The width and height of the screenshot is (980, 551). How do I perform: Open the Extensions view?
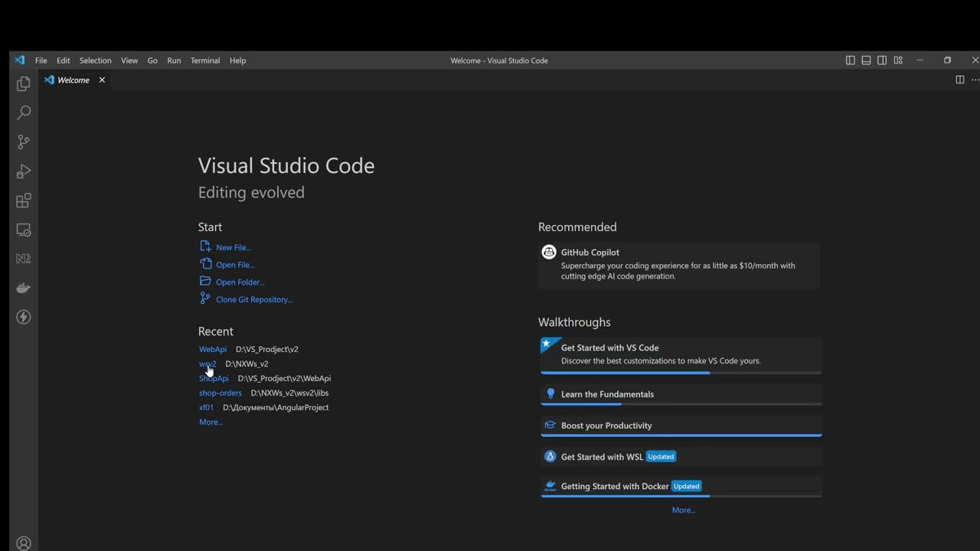(24, 201)
